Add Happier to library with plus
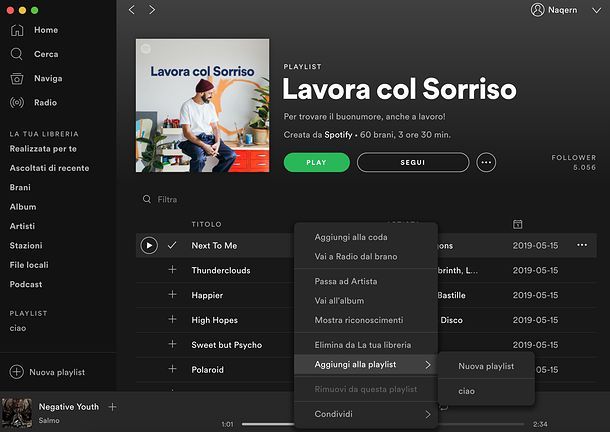 click(x=172, y=295)
